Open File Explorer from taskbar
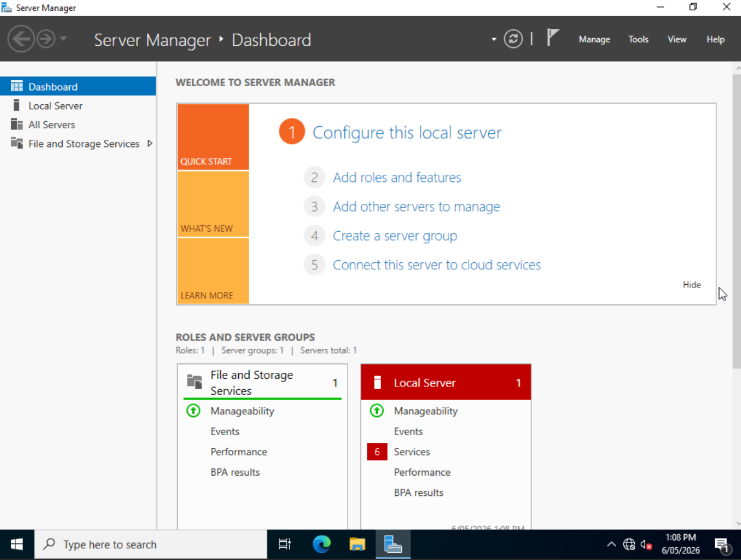741x560 pixels. pyautogui.click(x=357, y=544)
